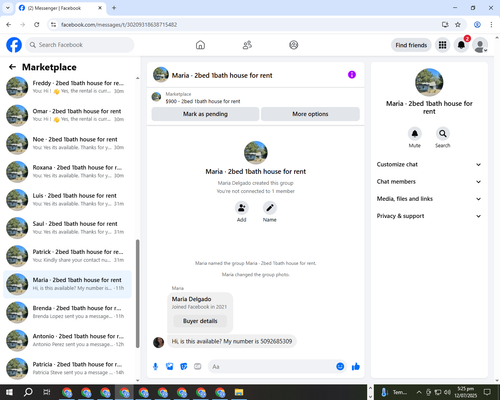Click the message sender's small avatar
500x400 pixels.
[158, 342]
